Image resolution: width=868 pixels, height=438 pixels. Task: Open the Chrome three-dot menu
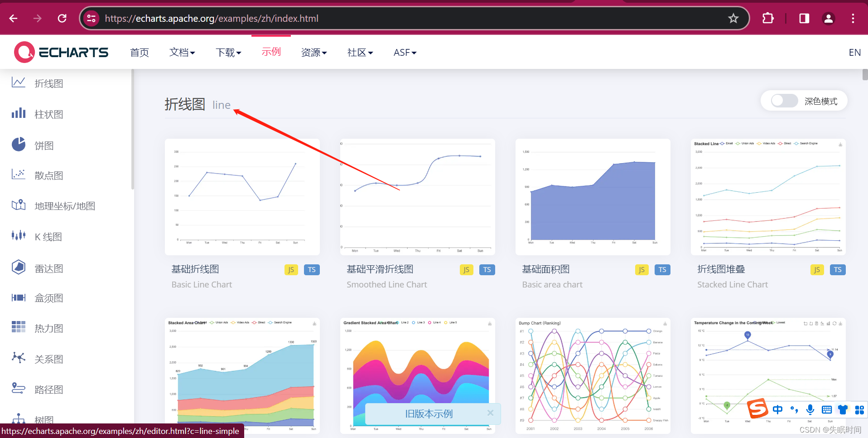point(853,19)
